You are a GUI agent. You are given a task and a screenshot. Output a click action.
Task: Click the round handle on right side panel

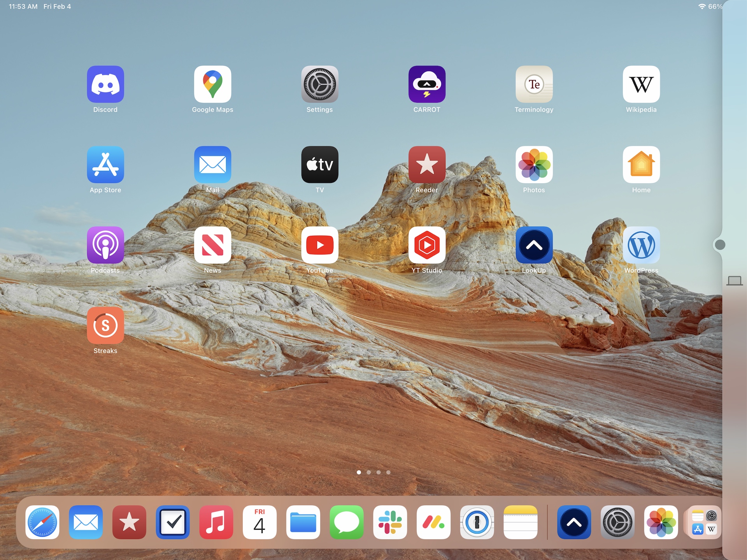(x=720, y=245)
